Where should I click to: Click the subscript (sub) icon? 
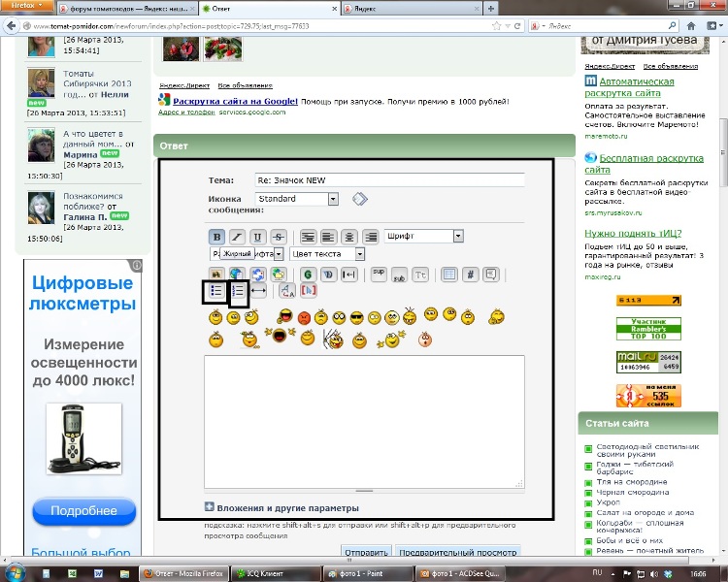(398, 274)
